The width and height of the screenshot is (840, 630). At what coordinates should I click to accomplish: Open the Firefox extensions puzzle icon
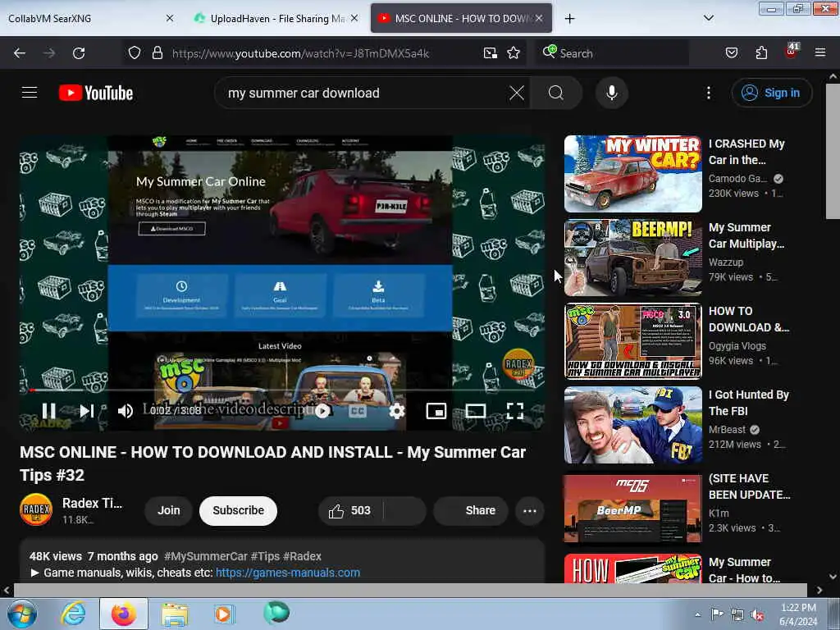coord(761,52)
